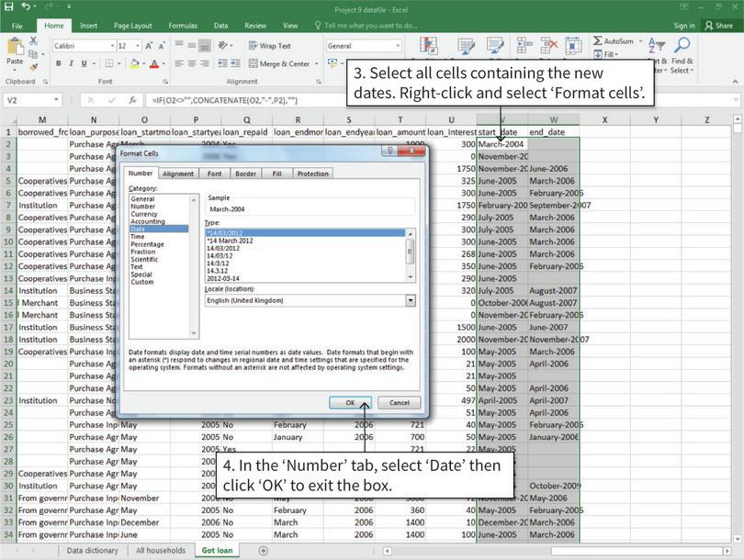Click the Sign in link

[x=684, y=26]
